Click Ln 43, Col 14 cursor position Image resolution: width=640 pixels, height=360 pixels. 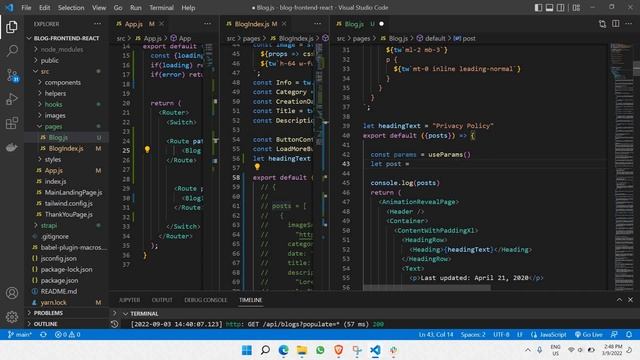click(436, 334)
